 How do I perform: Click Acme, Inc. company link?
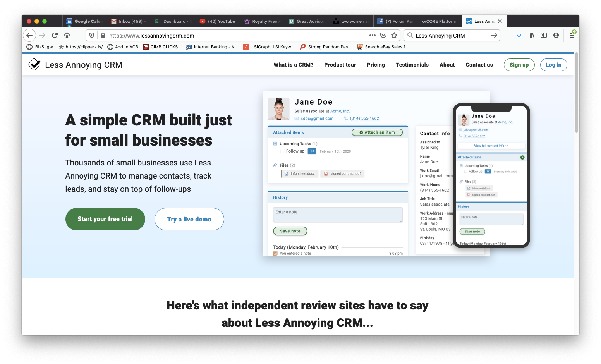pyautogui.click(x=340, y=111)
